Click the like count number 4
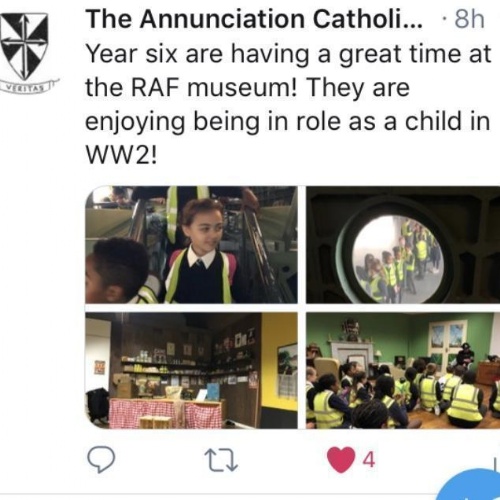Image resolution: width=500 pixels, height=500 pixels. [x=369, y=460]
